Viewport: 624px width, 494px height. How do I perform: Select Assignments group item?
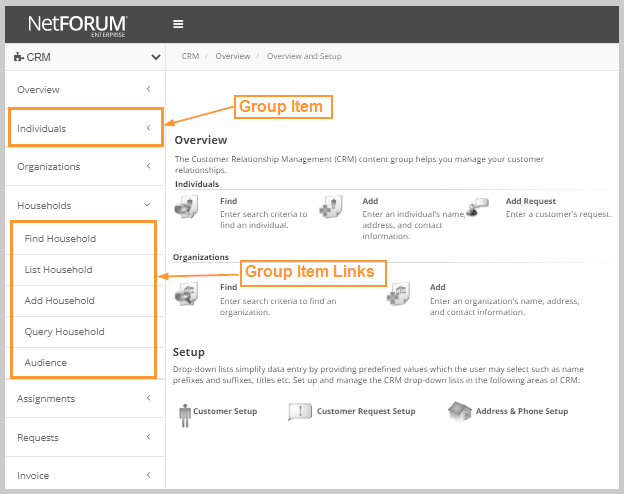pos(85,398)
